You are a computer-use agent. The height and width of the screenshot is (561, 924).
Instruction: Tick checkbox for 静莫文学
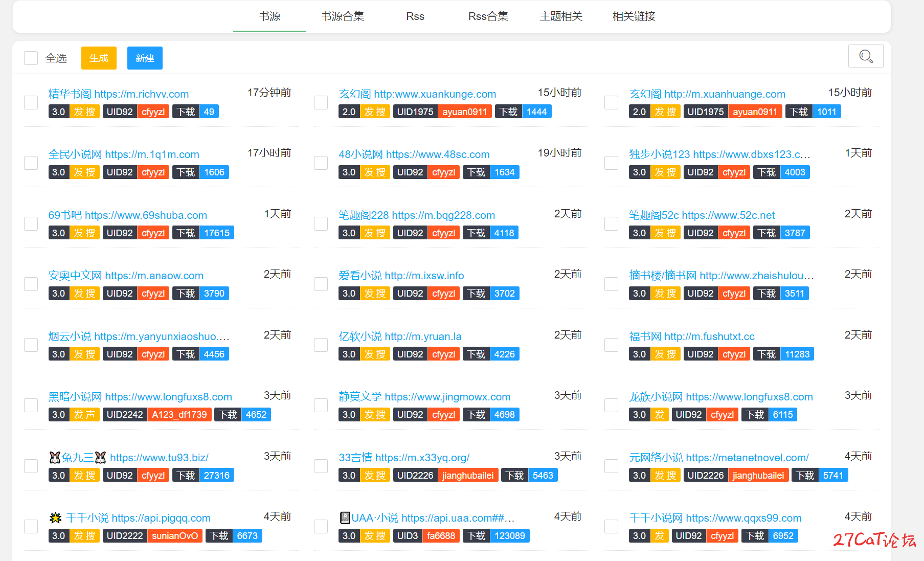[x=321, y=405]
